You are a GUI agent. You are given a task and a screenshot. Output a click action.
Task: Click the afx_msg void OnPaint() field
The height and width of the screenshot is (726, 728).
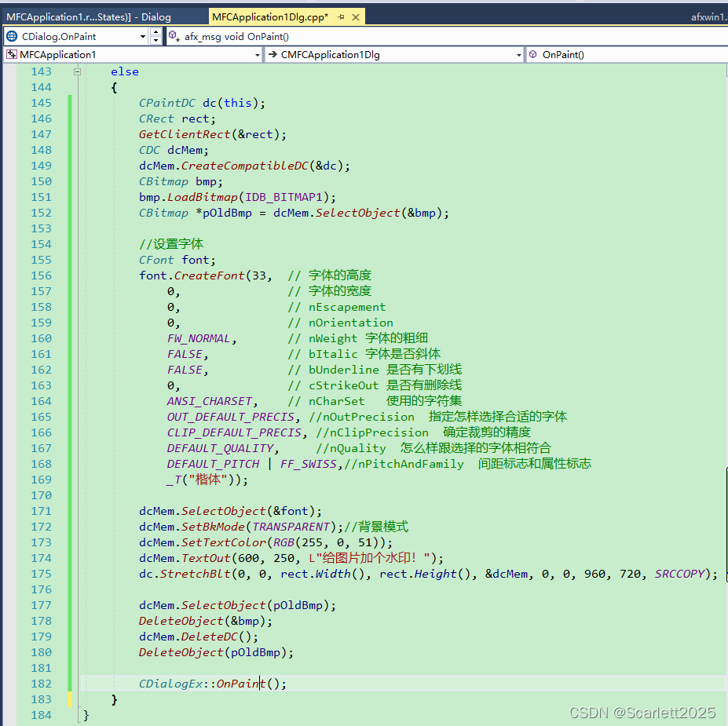446,36
